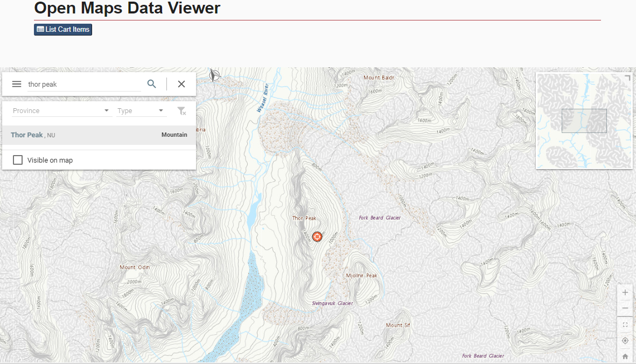Select the Thor Peak, NU result

[99, 135]
